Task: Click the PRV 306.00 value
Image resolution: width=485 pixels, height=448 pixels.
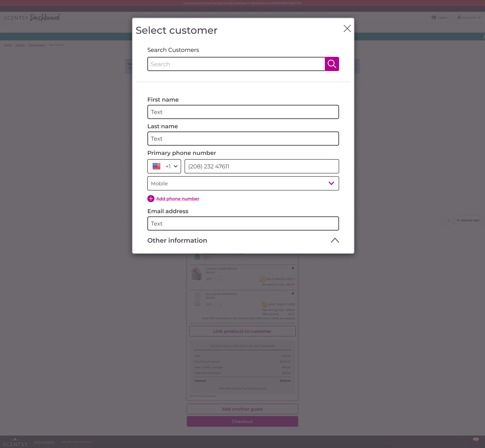Action: 286,356
